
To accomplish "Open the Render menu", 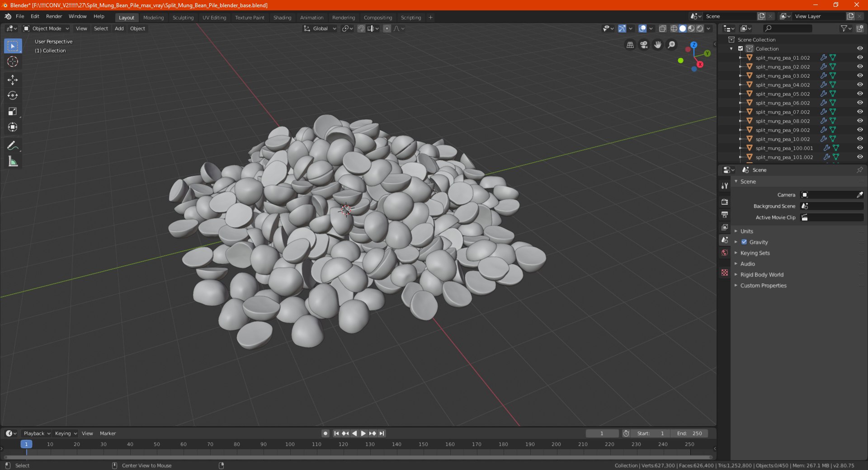I will click(54, 16).
